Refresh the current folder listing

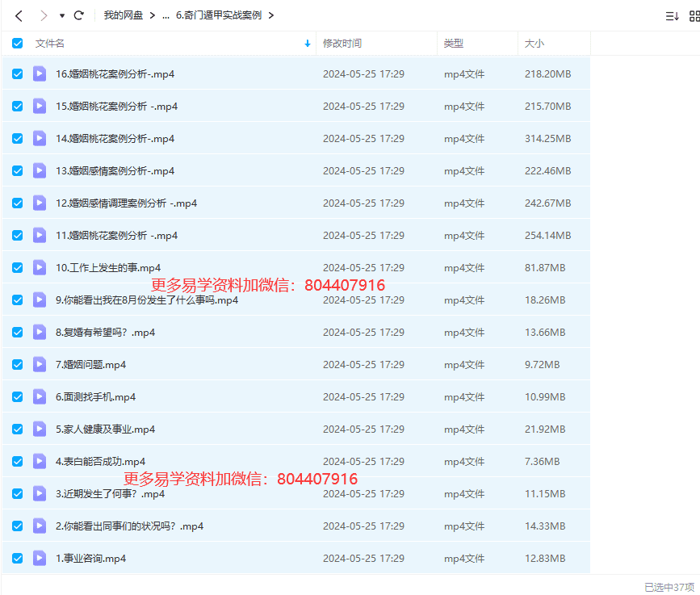78,15
